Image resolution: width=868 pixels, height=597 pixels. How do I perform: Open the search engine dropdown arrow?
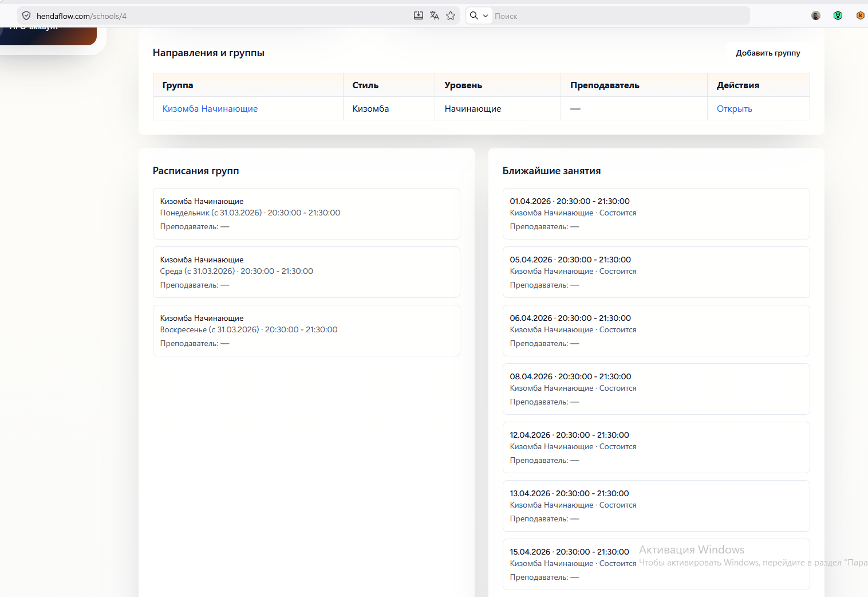pos(486,16)
